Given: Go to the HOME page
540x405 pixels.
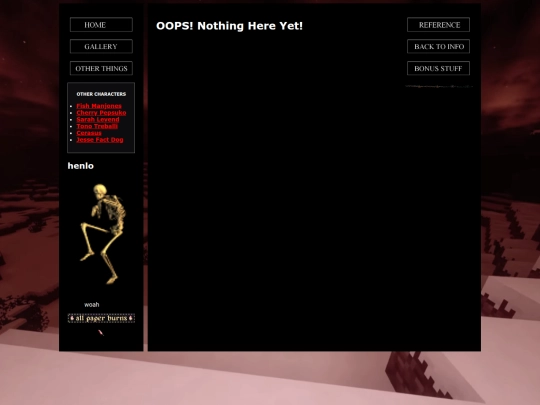Looking at the screenshot, I should [101, 25].
